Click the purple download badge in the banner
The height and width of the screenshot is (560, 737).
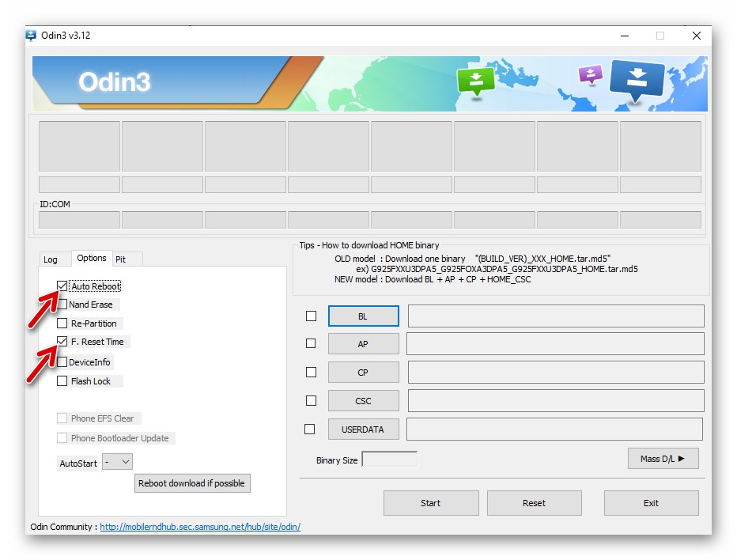pos(590,74)
